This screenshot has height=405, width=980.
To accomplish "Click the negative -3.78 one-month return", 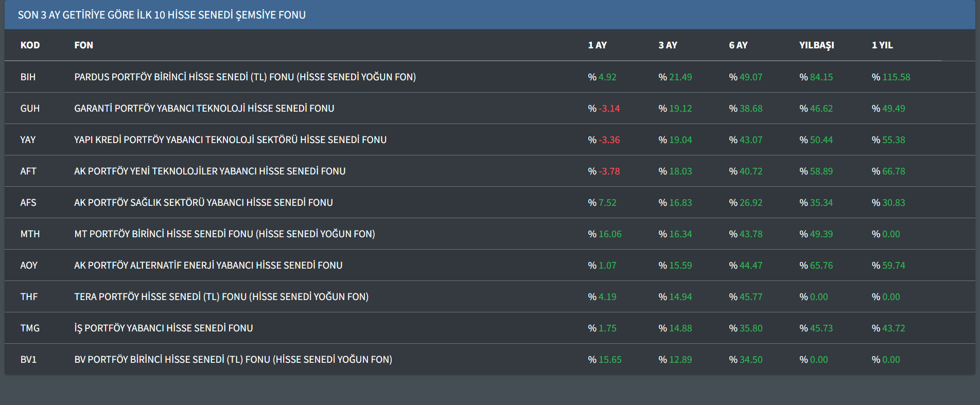I will tap(609, 171).
